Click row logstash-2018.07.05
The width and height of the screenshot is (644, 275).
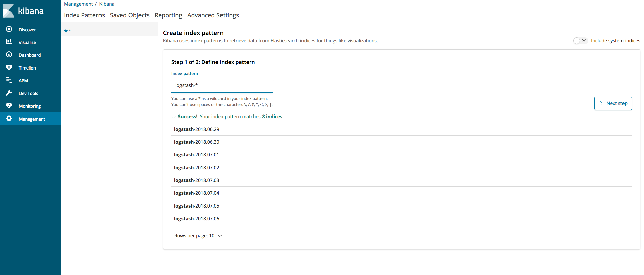coord(401,206)
